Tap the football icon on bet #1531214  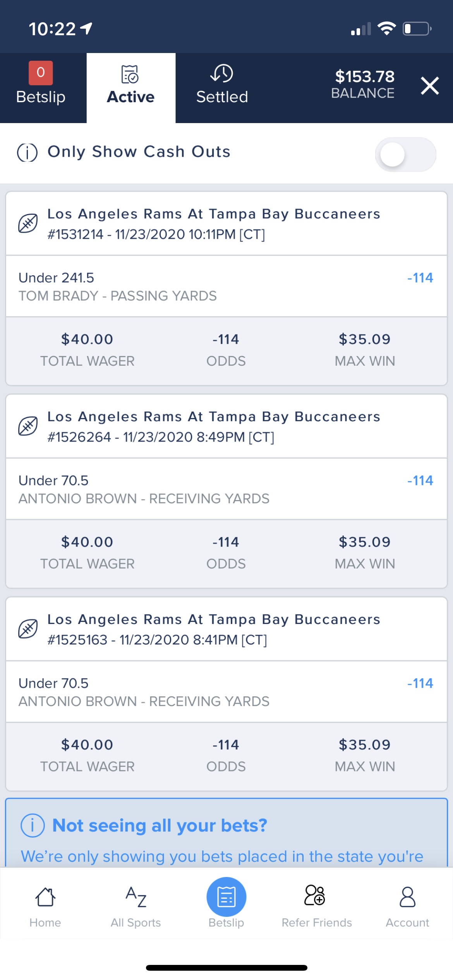pyautogui.click(x=28, y=223)
